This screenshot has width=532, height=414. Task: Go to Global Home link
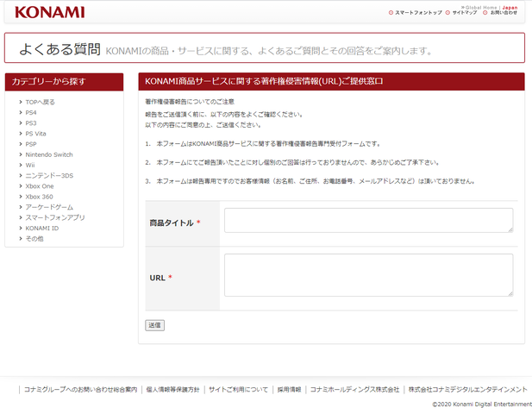[x=481, y=8]
